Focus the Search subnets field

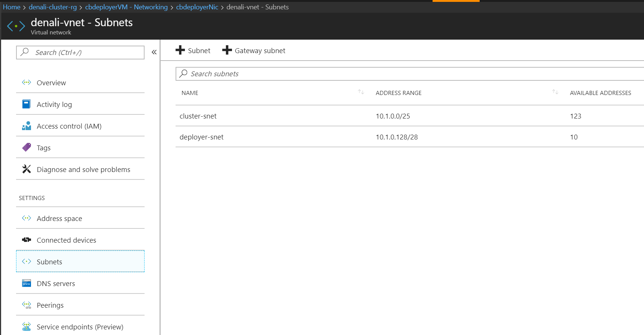(x=410, y=74)
